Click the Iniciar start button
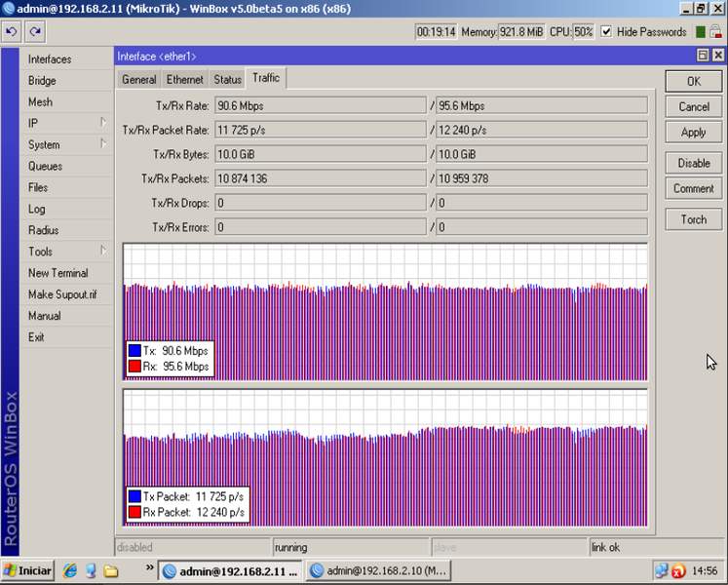Image resolution: width=728 pixels, height=585 pixels. pos(28,570)
